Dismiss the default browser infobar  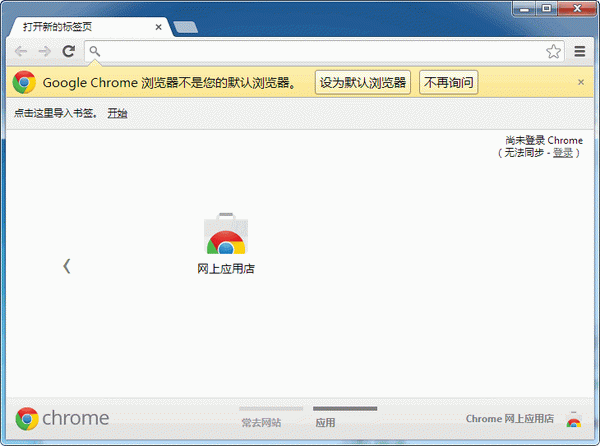click(581, 82)
